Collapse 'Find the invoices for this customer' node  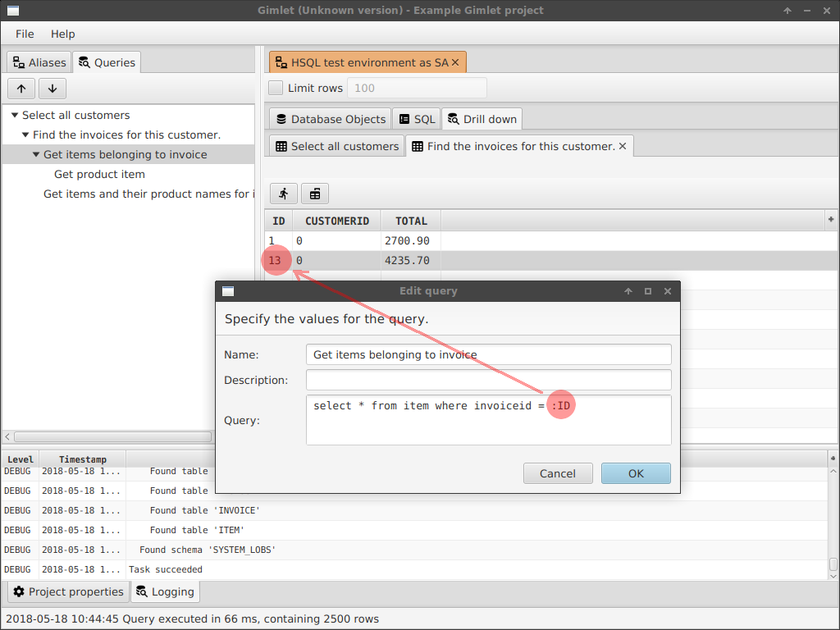(x=25, y=135)
